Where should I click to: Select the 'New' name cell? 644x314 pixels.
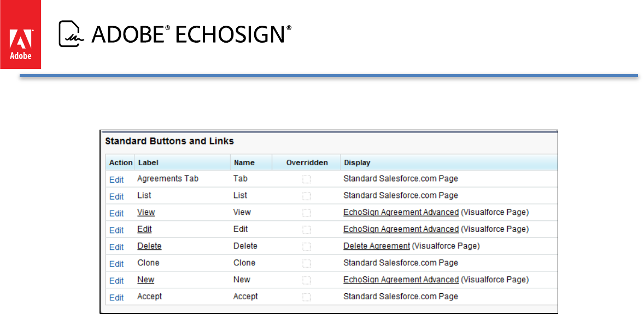coord(242,280)
